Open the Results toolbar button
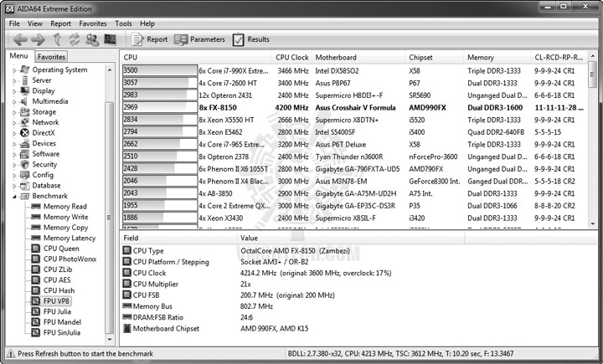The image size is (603, 364). click(250, 39)
